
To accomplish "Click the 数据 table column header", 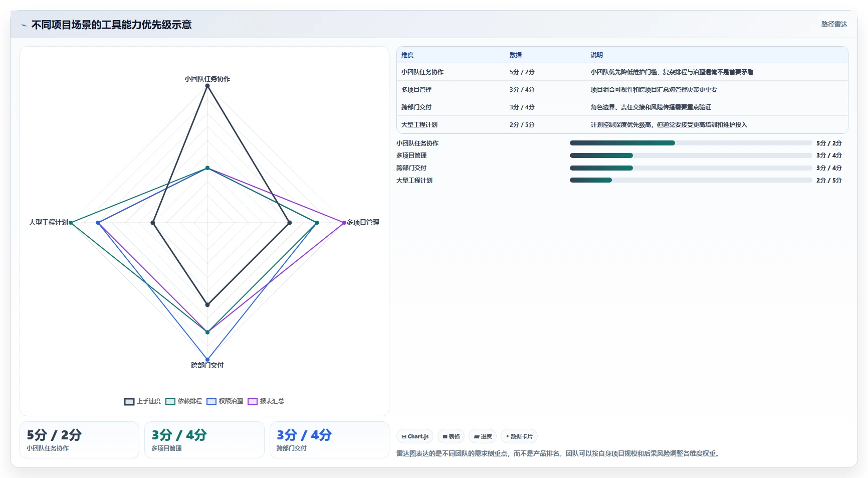I will (516, 55).
